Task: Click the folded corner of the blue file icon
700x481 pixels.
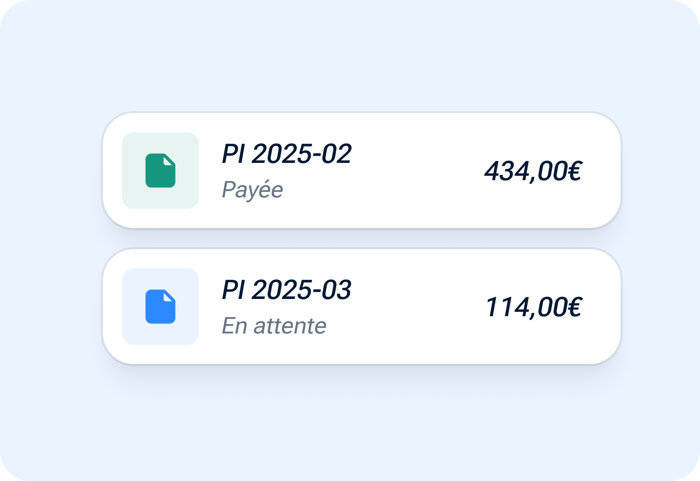Action: coord(168,297)
